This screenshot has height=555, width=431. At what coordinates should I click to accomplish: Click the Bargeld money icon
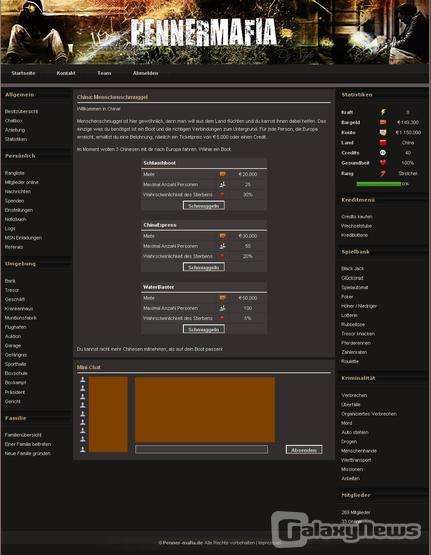click(383, 122)
